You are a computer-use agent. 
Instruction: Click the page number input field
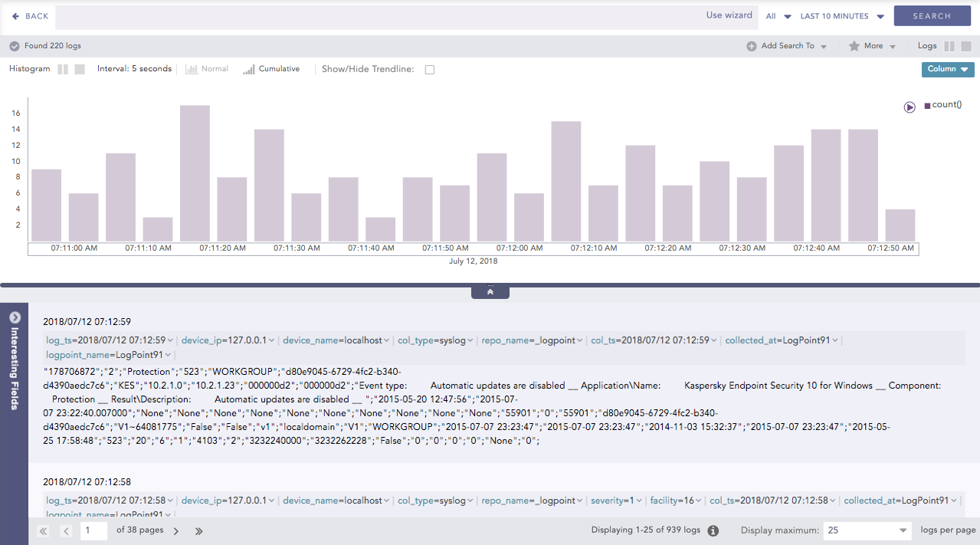pyautogui.click(x=93, y=530)
